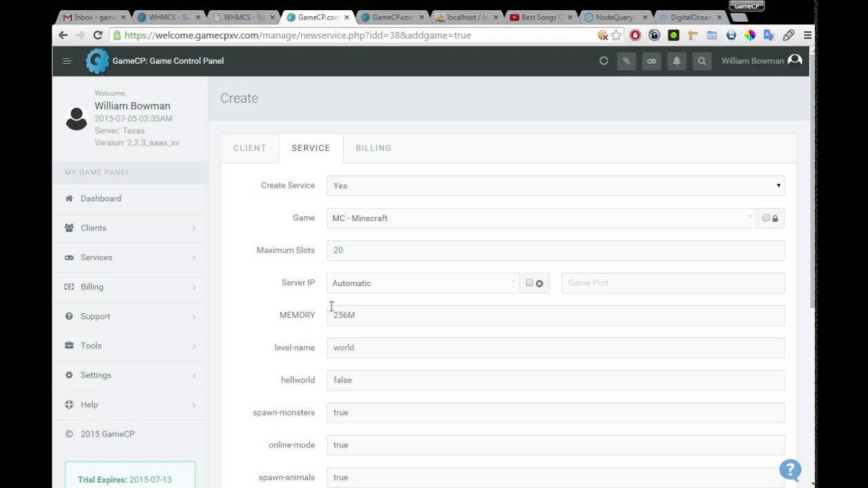Open the red stop-hand ad blocker extension
The height and width of the screenshot is (488, 868).
coord(635,35)
